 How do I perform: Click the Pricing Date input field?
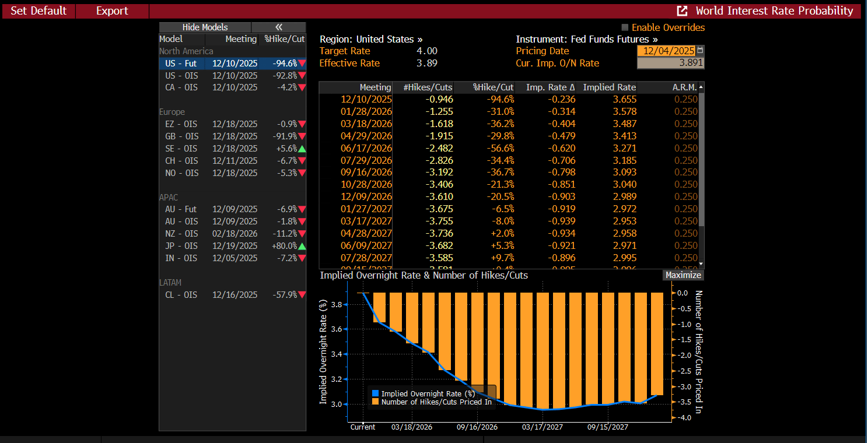click(666, 51)
